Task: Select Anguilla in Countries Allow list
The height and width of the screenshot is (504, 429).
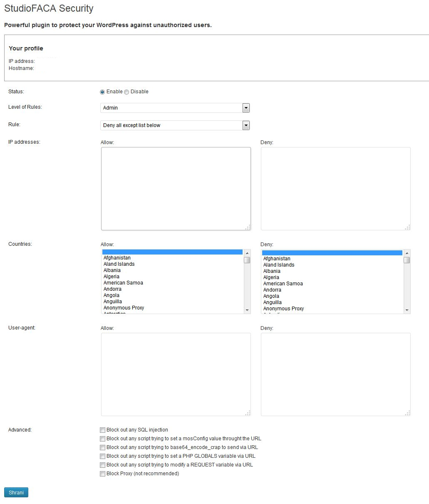Action: coord(172,302)
